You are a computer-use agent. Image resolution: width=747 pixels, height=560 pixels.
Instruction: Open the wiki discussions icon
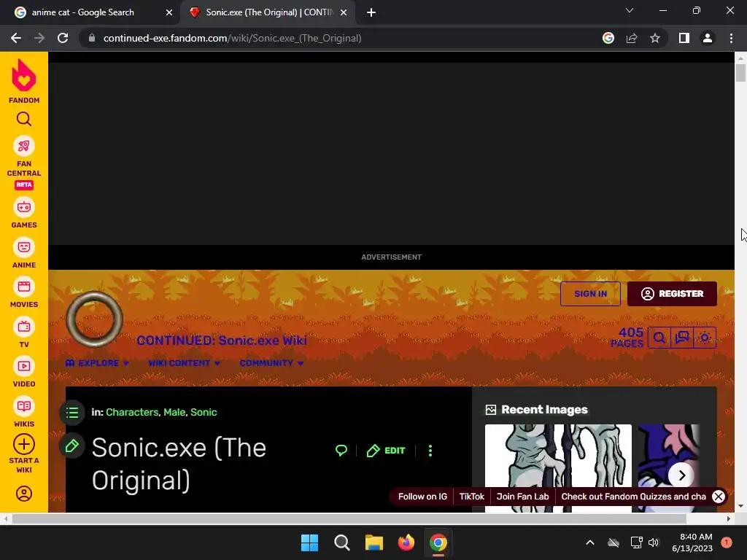pyautogui.click(x=682, y=338)
